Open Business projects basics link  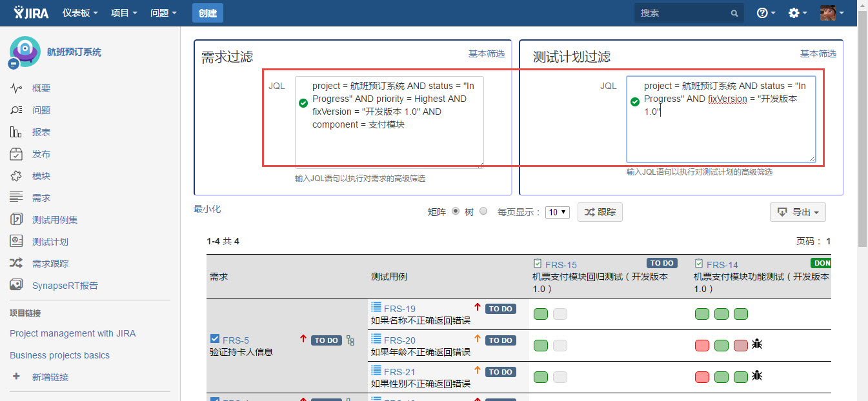pos(59,355)
